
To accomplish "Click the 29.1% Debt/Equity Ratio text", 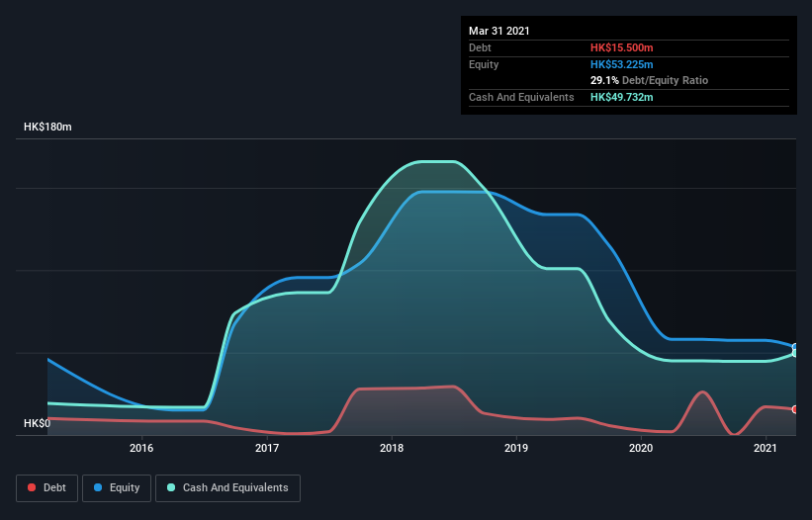I will coord(650,80).
